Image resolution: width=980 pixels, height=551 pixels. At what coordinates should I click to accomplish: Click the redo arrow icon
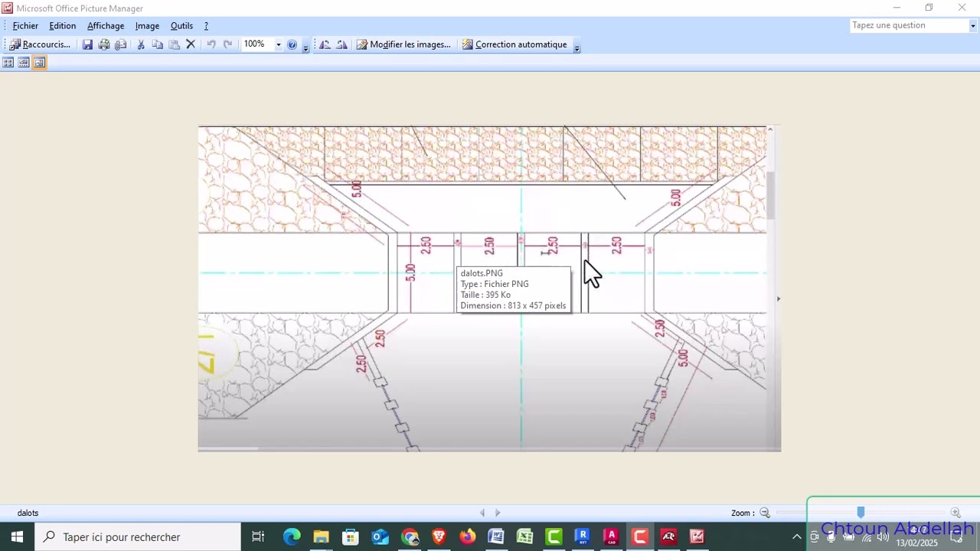(x=227, y=44)
